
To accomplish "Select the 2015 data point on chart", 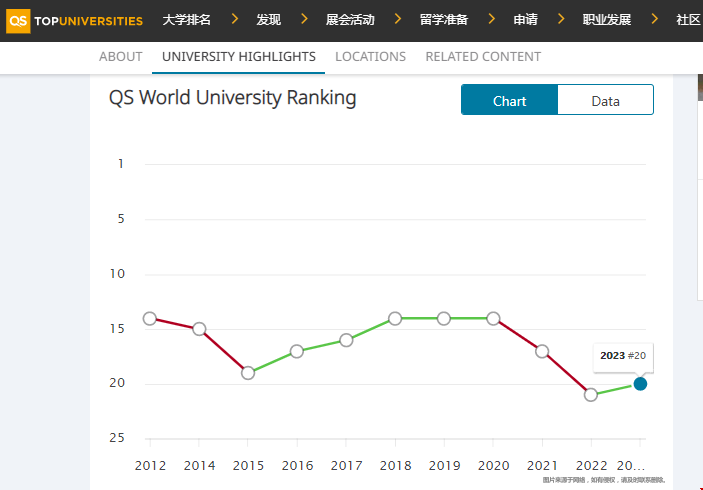I will pyautogui.click(x=248, y=373).
